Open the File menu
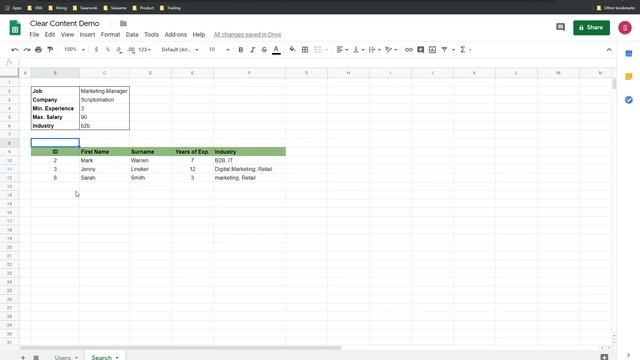 coord(34,35)
